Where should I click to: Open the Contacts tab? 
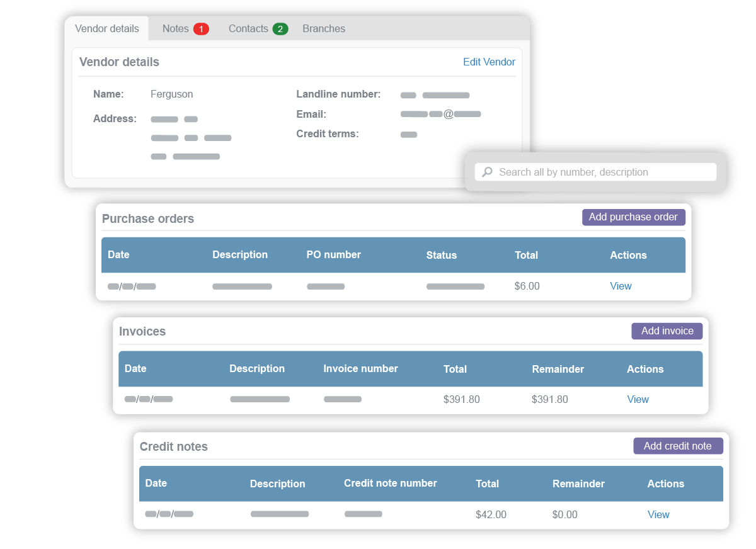[248, 29]
